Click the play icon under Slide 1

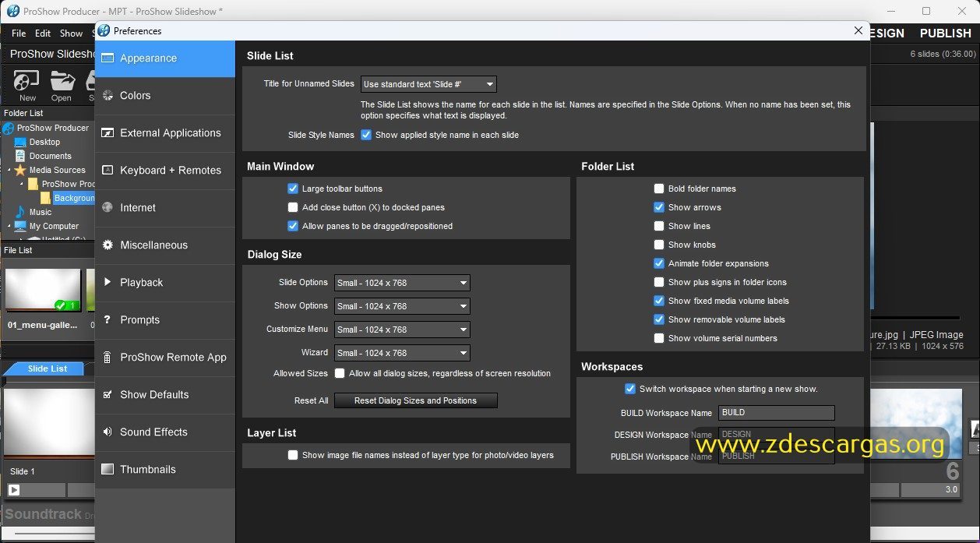(x=14, y=490)
